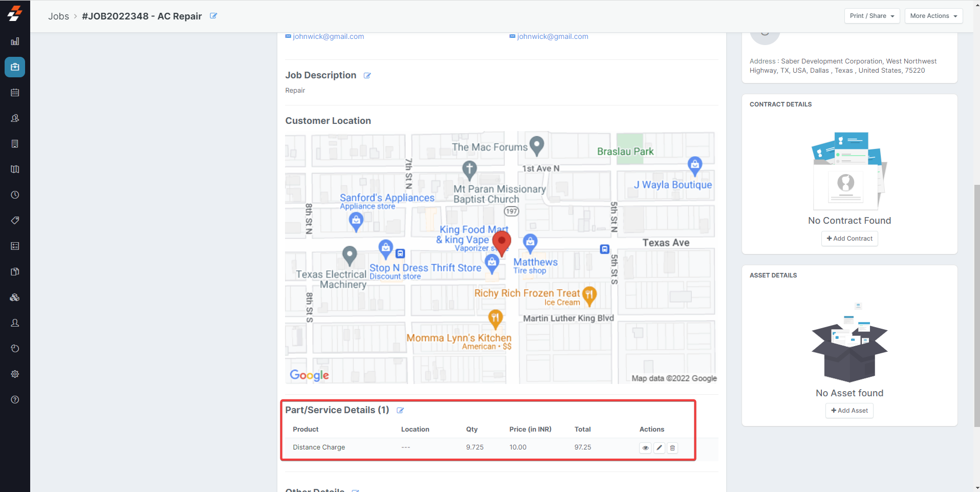Click the "No Asset found" message

pos(850,393)
